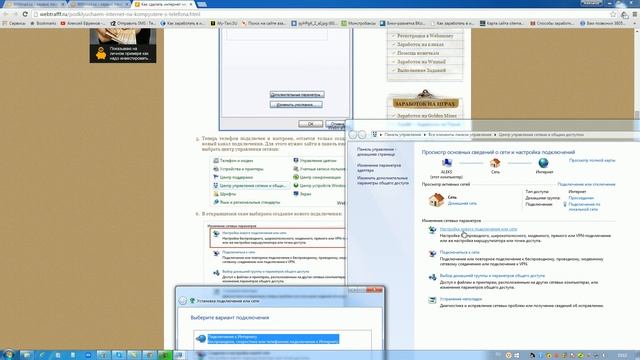Click the icon beside 'Подключиться к сети'
Image resolution: width=640 pixels, height=360 pixels.
point(432,253)
